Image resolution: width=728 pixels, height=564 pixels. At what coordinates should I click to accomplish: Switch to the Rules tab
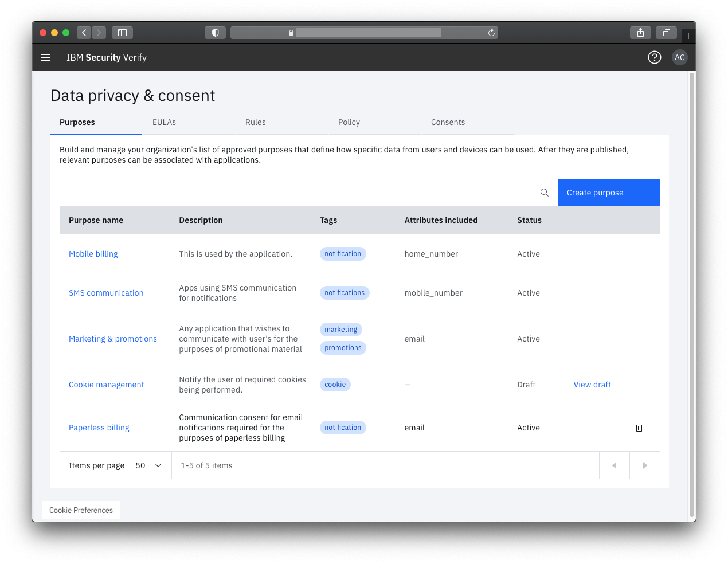click(282, 123)
